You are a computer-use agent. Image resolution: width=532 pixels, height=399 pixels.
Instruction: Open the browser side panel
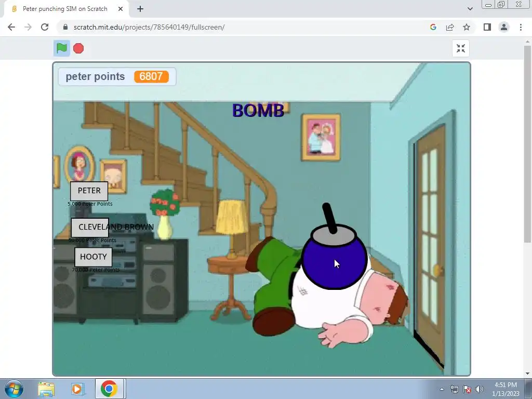[487, 27]
